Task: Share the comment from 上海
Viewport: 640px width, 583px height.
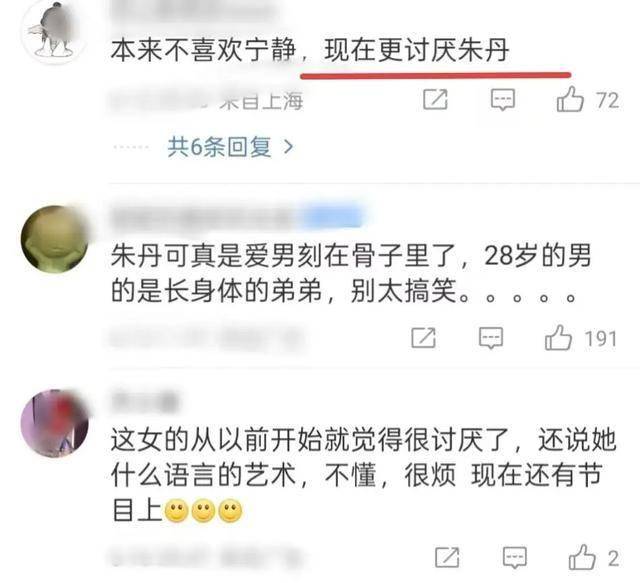Action: click(435, 99)
